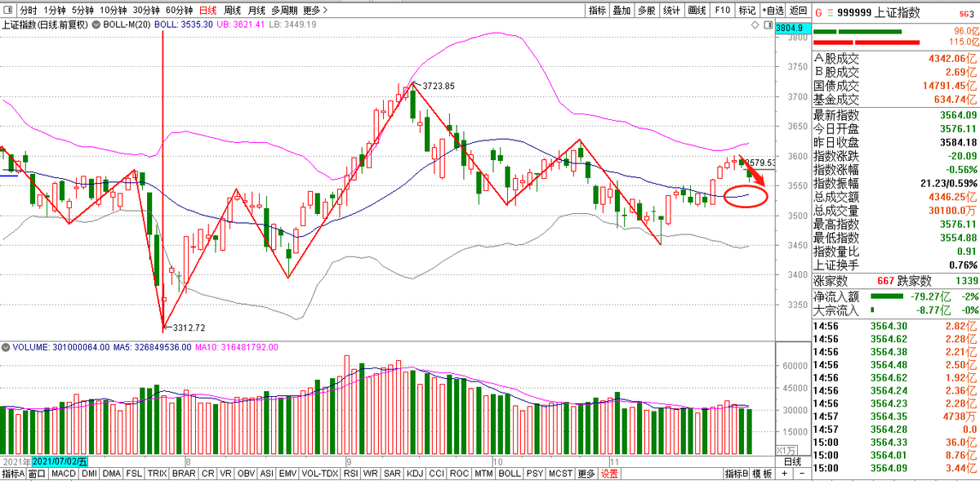Open the 指标 indicators button

[597, 11]
